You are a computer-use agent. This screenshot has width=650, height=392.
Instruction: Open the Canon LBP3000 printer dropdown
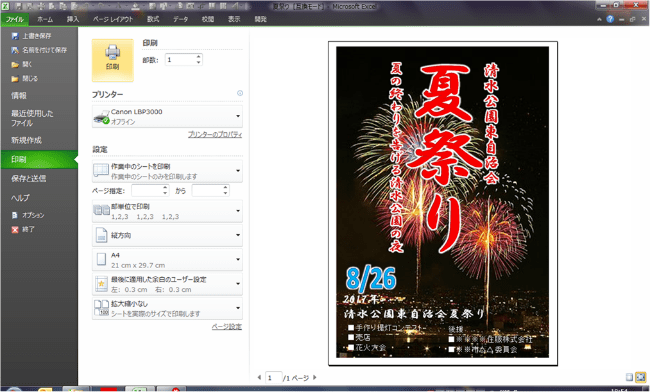click(167, 116)
